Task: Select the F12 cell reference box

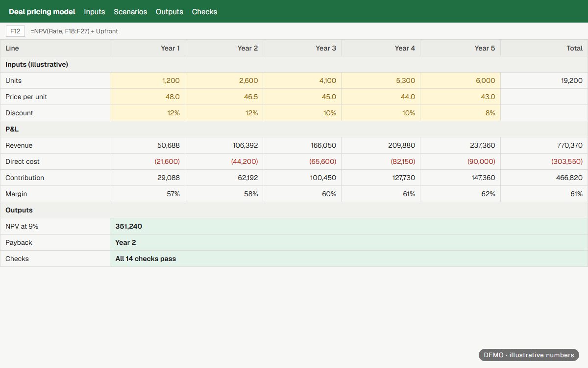Action: (x=15, y=31)
